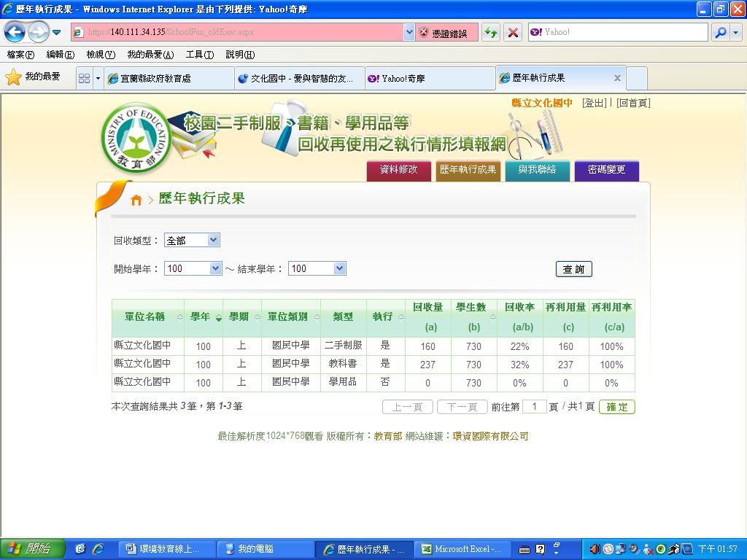Click the home icon in the breadcrumb
This screenshot has width=747, height=560.
click(136, 200)
